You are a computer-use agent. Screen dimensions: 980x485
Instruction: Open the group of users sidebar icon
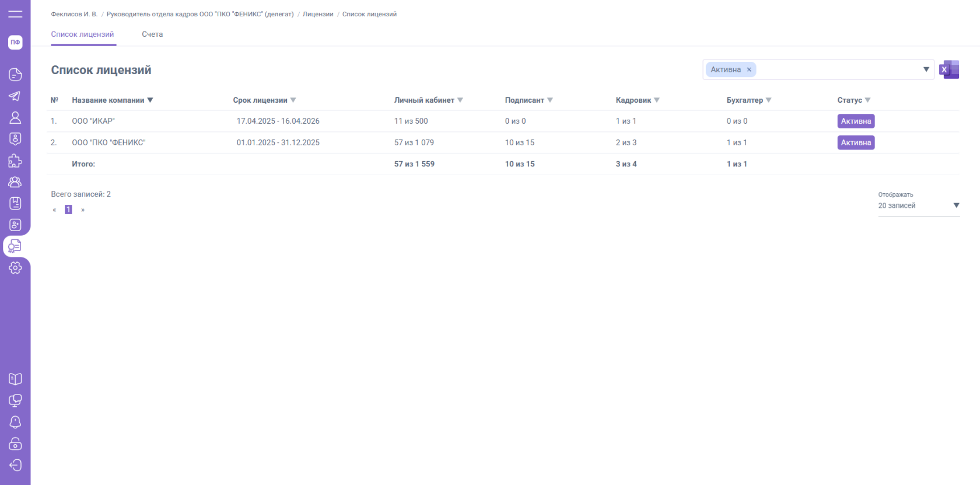pos(15,182)
